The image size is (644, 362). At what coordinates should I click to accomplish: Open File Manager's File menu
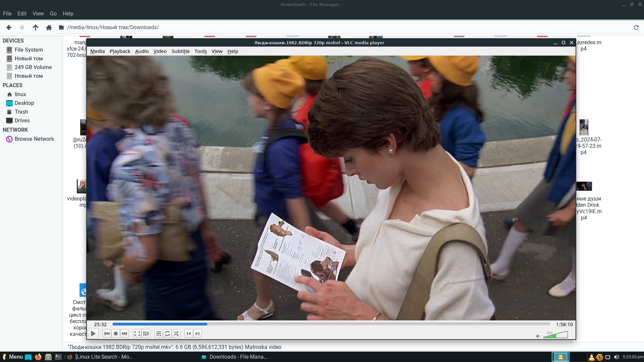7,14
